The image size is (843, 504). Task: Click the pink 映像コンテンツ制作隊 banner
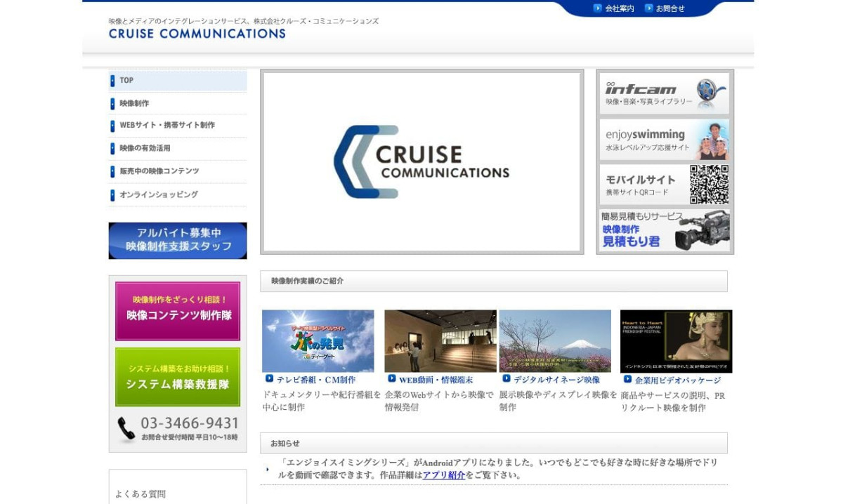(178, 311)
